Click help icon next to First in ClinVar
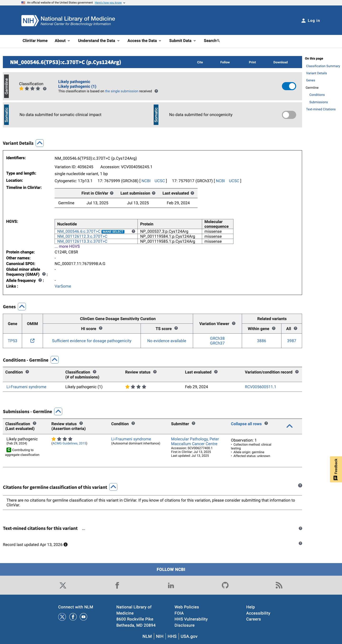 click(x=112, y=193)
